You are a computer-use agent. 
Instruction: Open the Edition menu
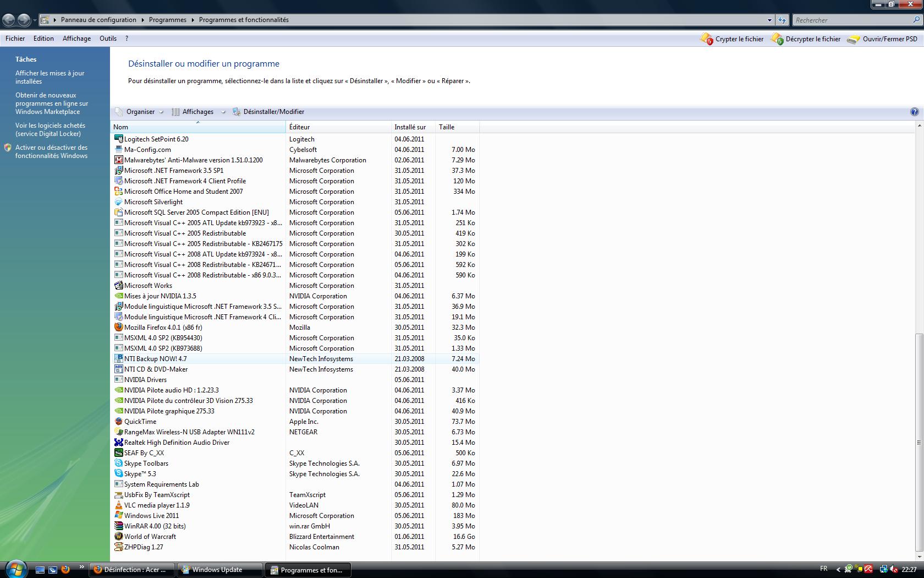coord(43,39)
